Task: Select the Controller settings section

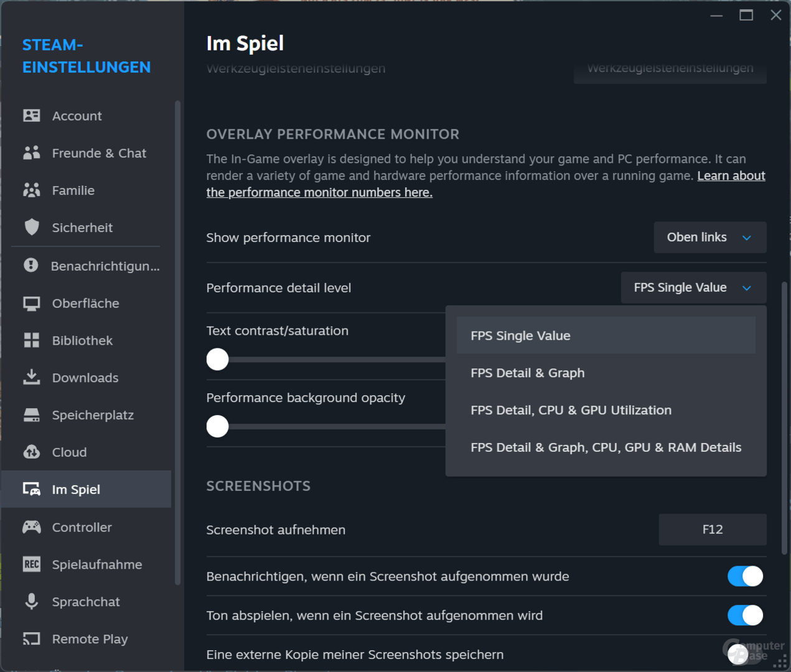Action: coord(86,527)
